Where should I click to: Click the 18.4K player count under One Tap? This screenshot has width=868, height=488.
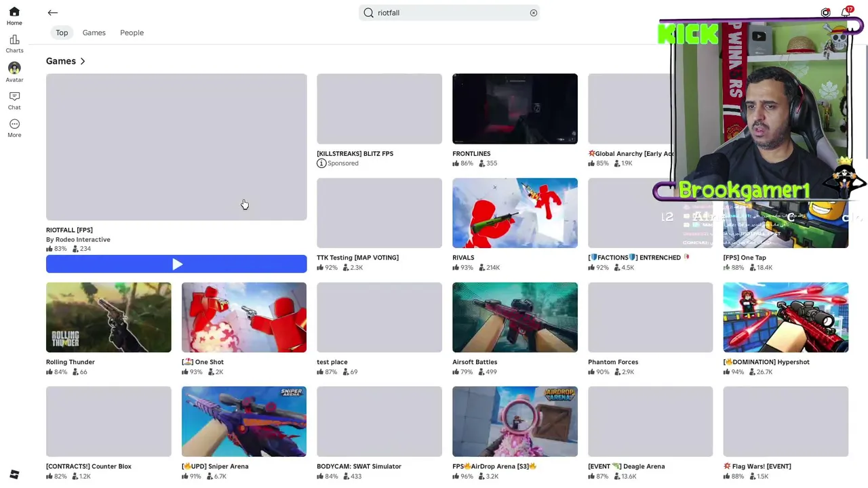(x=765, y=268)
